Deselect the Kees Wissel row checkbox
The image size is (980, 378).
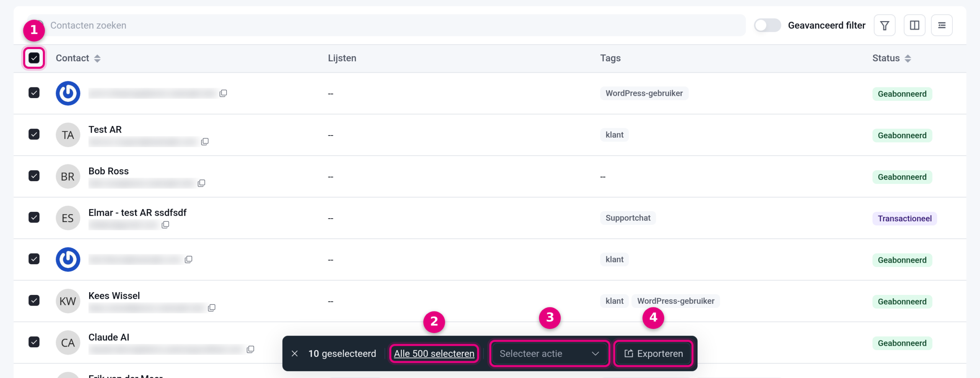(x=34, y=300)
